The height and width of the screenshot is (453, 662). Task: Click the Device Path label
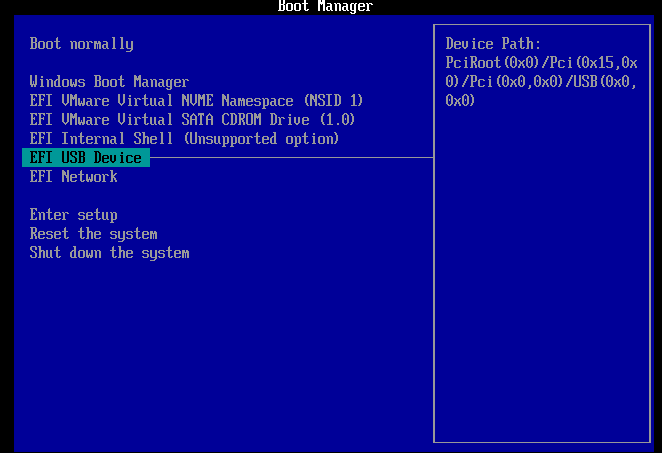tap(493, 44)
